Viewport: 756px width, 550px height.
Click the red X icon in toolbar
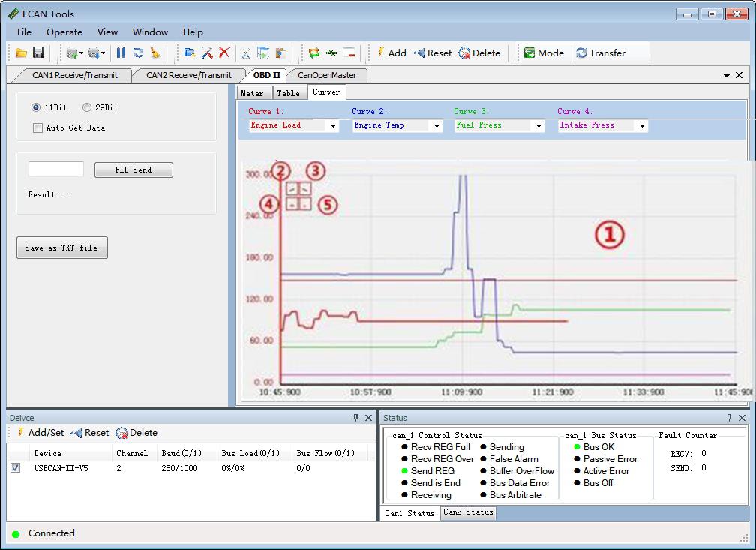click(223, 53)
